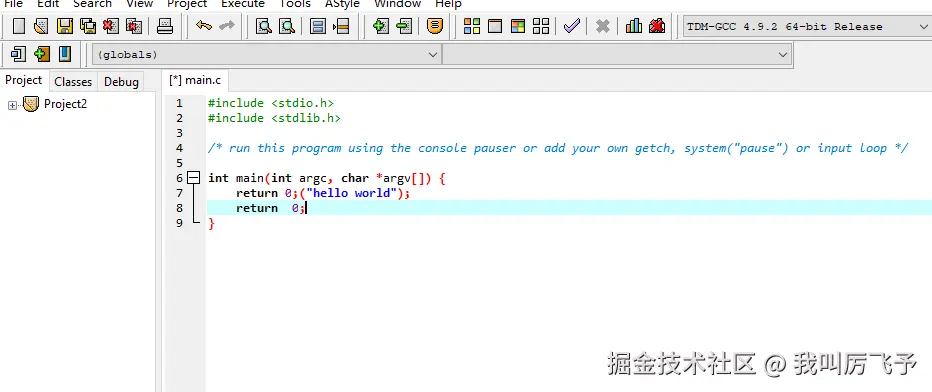The height and width of the screenshot is (392, 932).
Task: Start debugging with the purple checkmark
Action: point(572,26)
